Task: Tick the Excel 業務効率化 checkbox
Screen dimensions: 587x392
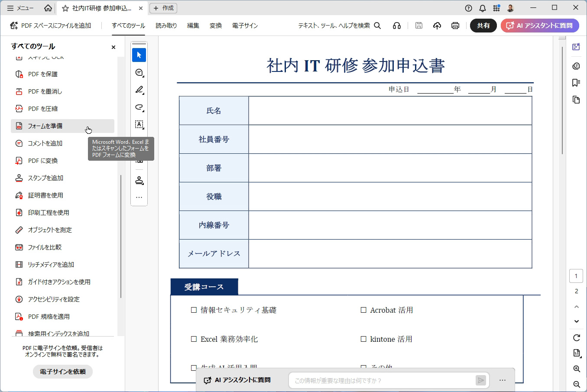Action: 194,339
